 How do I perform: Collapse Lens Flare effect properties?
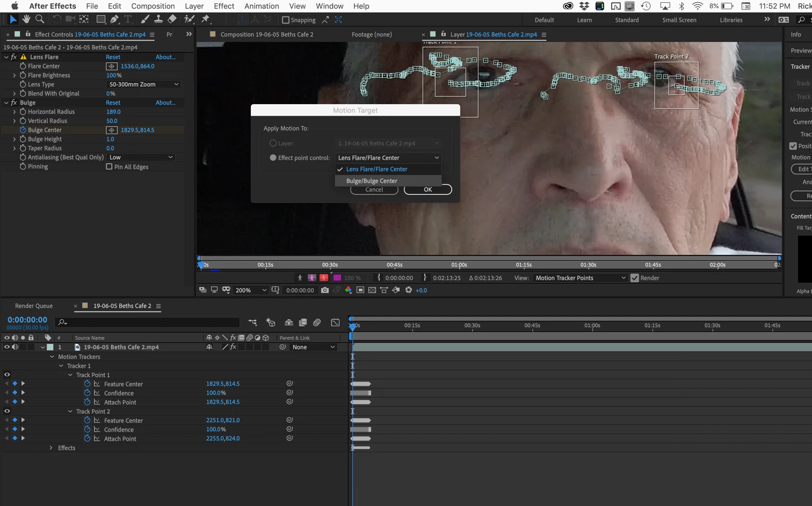click(6, 57)
